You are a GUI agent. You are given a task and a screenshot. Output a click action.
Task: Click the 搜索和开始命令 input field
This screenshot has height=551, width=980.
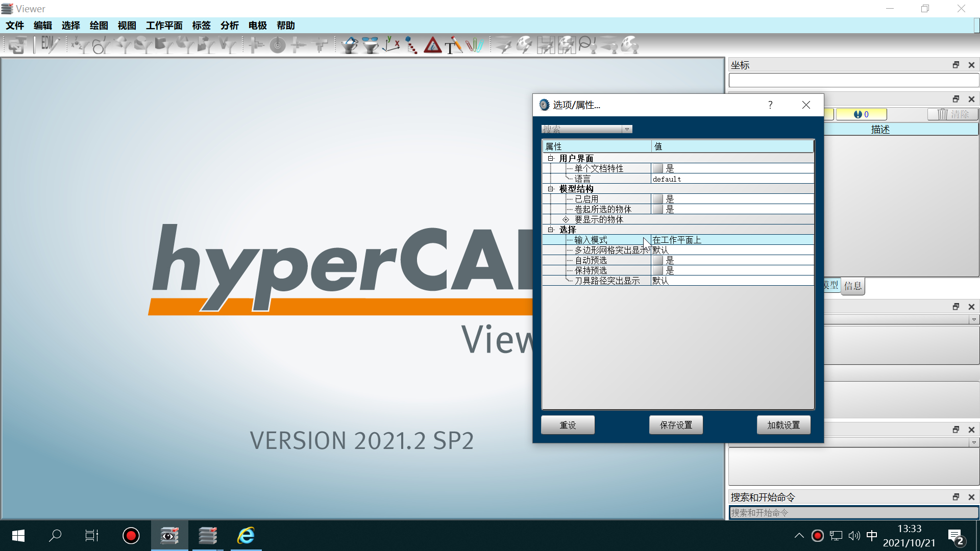[x=853, y=513]
